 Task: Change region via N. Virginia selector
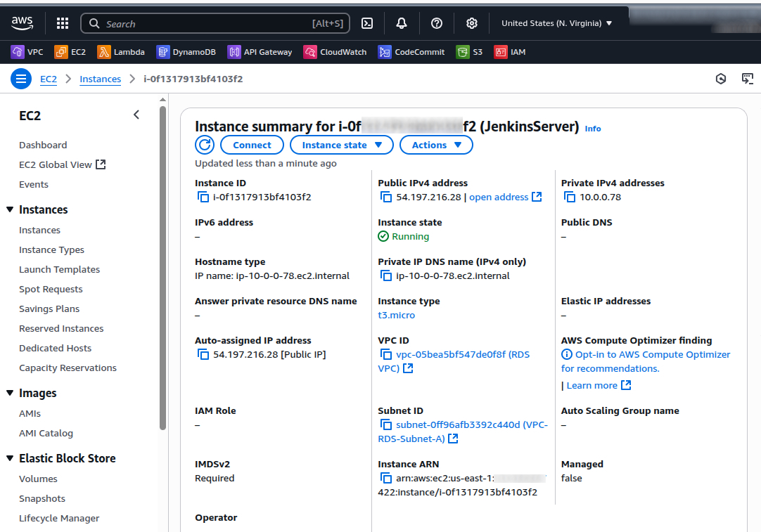tap(556, 22)
